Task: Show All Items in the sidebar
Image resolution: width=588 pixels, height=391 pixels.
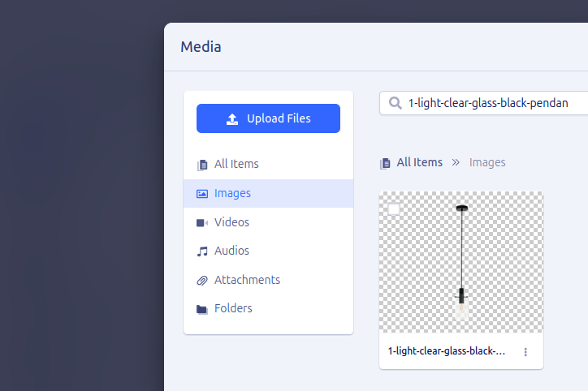Action: point(236,164)
